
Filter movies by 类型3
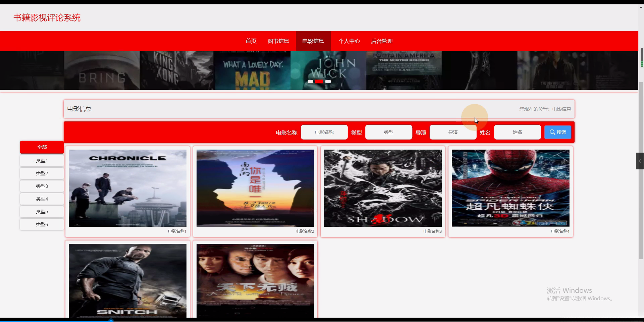pos(42,186)
